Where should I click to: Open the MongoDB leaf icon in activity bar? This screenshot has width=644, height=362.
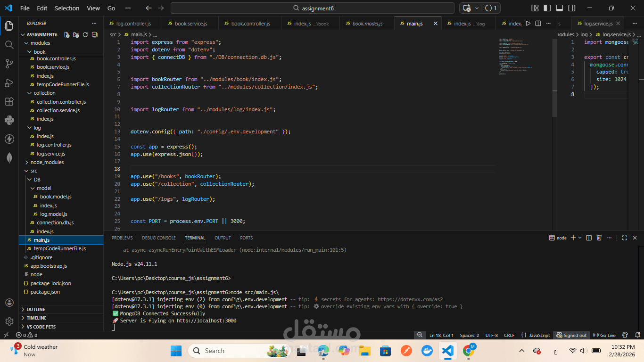[x=9, y=158]
